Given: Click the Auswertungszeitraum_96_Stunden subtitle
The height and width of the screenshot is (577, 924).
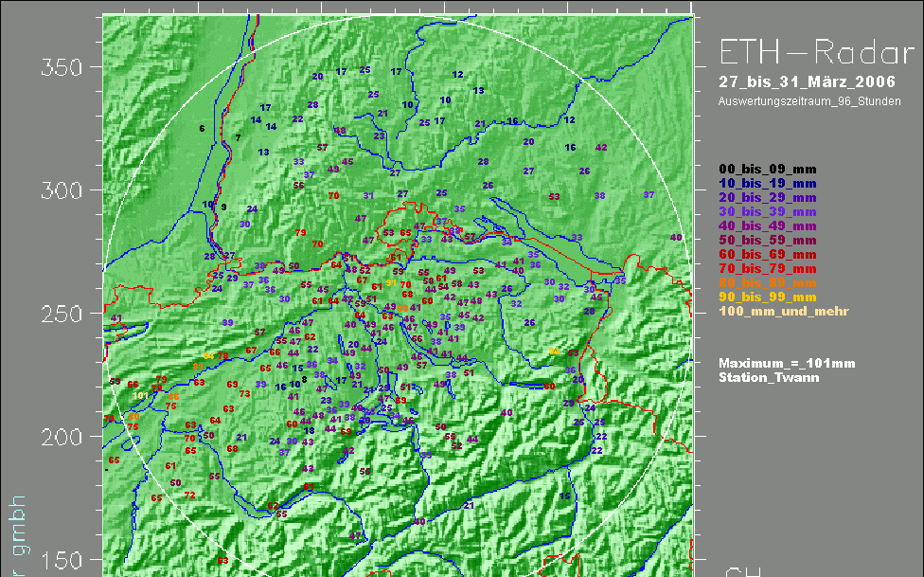Looking at the screenshot, I should coord(809,99).
